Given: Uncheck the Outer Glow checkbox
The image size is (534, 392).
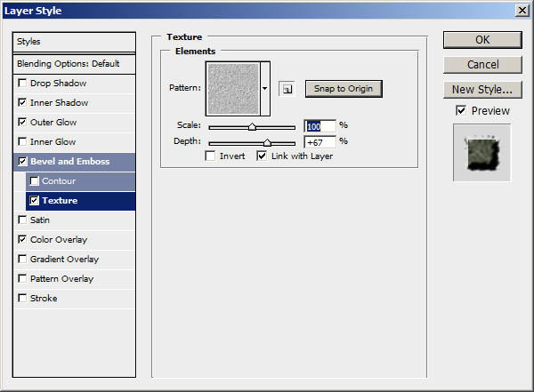Looking at the screenshot, I should click(x=22, y=122).
